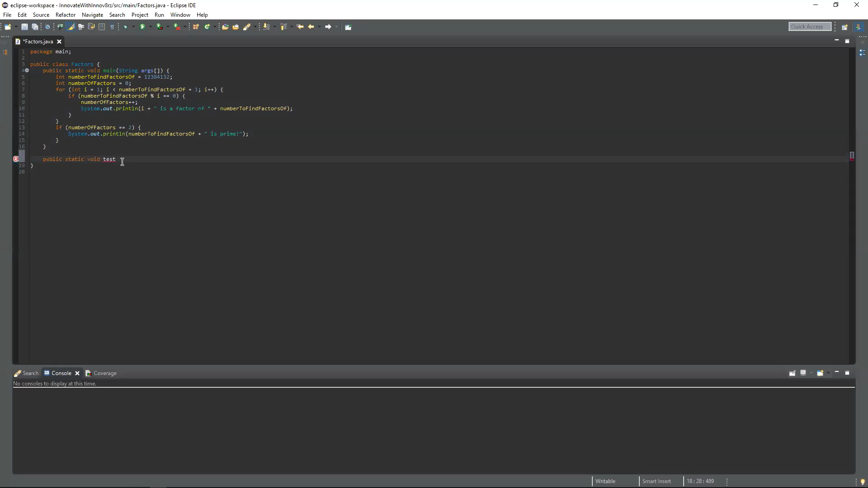868x488 pixels.
Task: Toggle Block Selection Mode button
Action: 102,27
